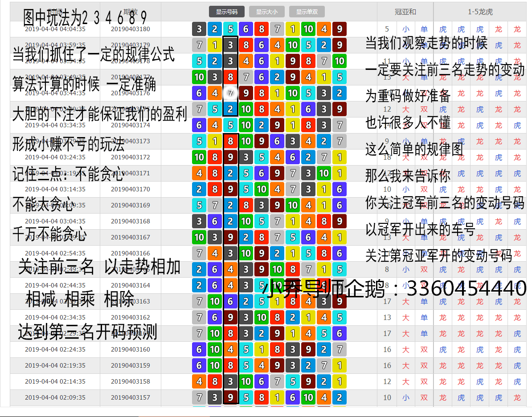Click green ball 10 in row 20190403167
Screen dimensions: 532x417
pos(199,237)
